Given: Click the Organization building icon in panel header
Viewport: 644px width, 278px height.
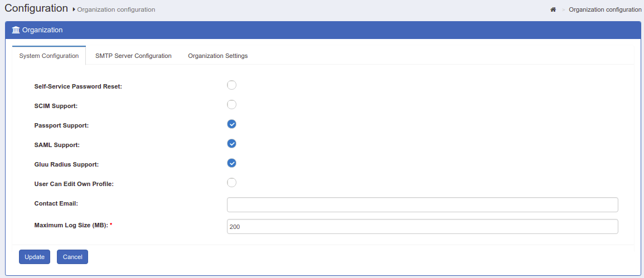Looking at the screenshot, I should tap(16, 30).
